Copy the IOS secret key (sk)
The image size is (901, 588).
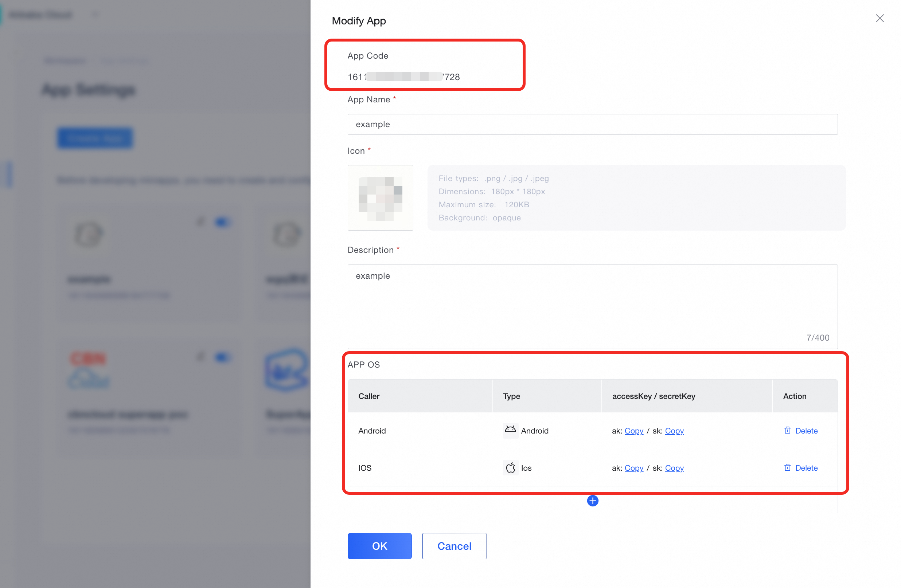tap(674, 468)
